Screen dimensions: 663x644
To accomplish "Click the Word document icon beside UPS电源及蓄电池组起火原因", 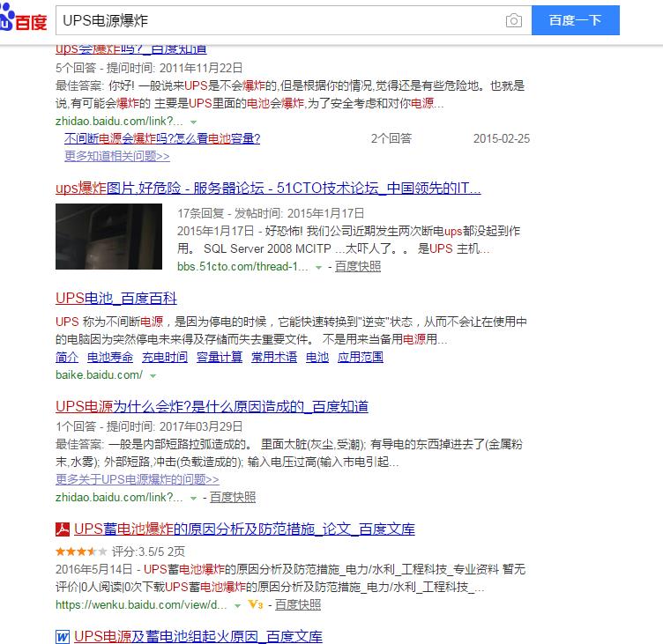I will [x=63, y=636].
